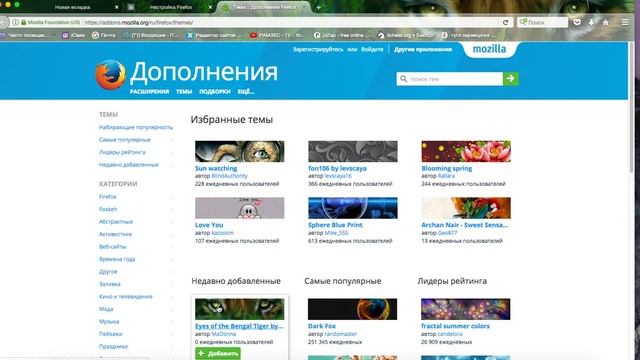
Task: Go to the home page icon
Action: pos(605,22)
